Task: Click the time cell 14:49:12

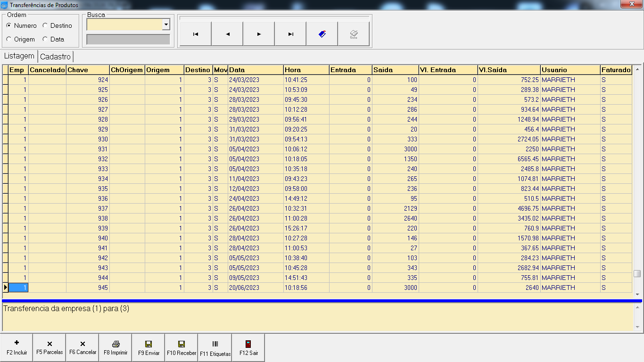Action: [306, 198]
